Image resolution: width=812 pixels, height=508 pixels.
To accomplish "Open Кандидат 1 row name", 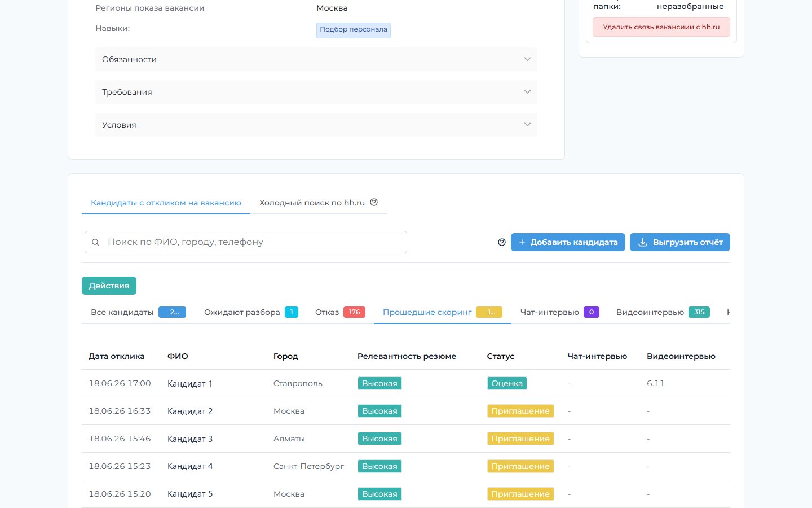I will pos(190,383).
